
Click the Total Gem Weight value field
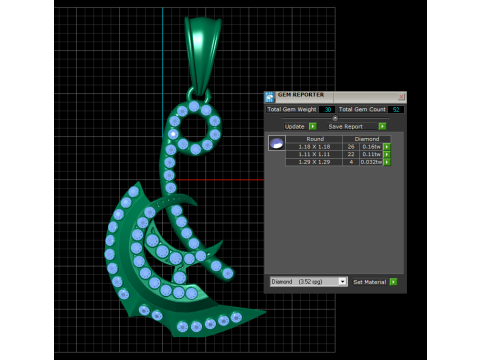(327, 109)
